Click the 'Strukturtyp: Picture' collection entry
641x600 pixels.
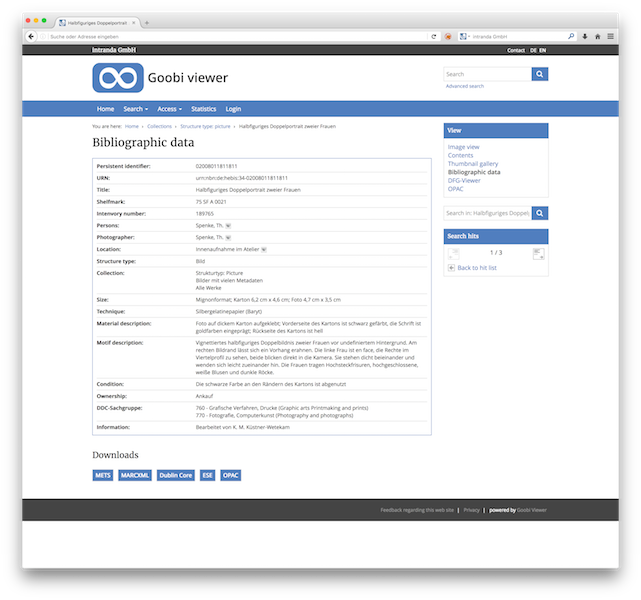pos(219,273)
